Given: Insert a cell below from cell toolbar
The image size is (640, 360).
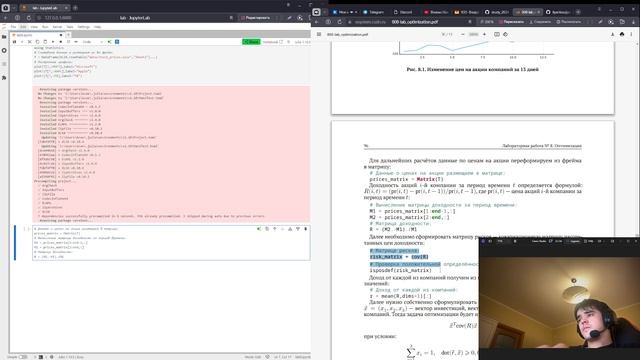Looking at the screenshot, I should click(298, 229).
